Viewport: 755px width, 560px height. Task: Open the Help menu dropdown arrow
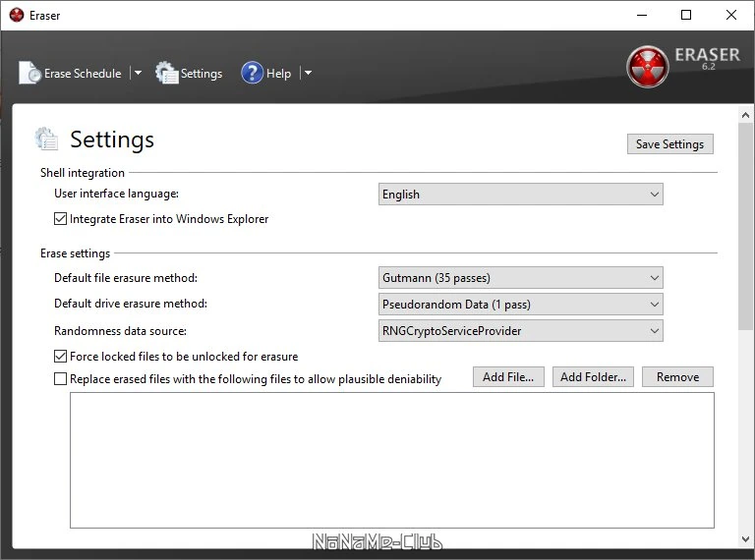(x=308, y=73)
